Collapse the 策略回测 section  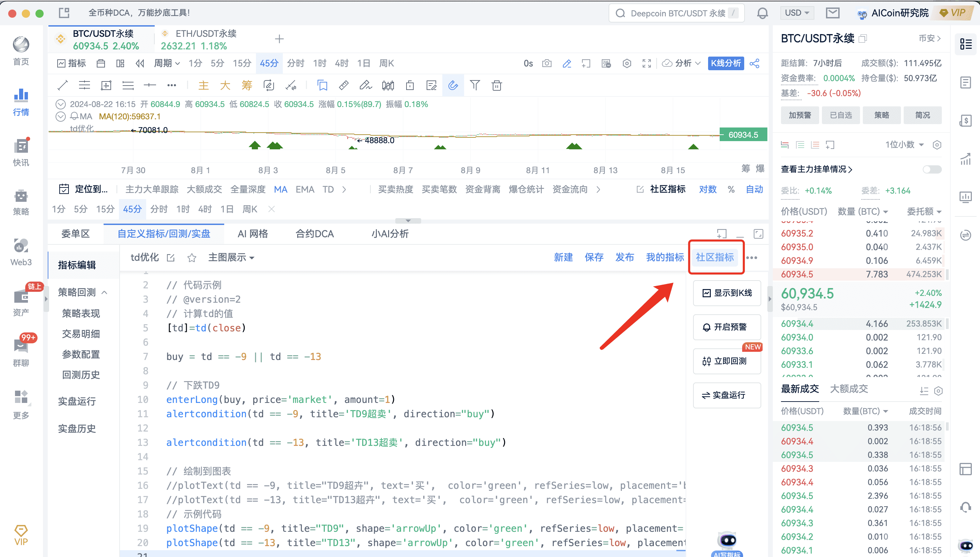pos(104,293)
